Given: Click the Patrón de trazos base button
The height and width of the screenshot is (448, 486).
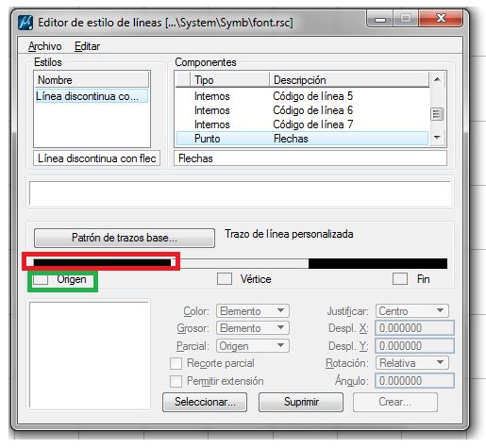Looking at the screenshot, I should click(125, 238).
